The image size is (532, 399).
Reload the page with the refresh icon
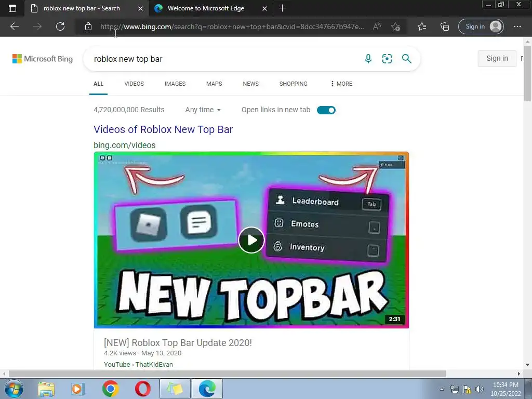(x=60, y=26)
